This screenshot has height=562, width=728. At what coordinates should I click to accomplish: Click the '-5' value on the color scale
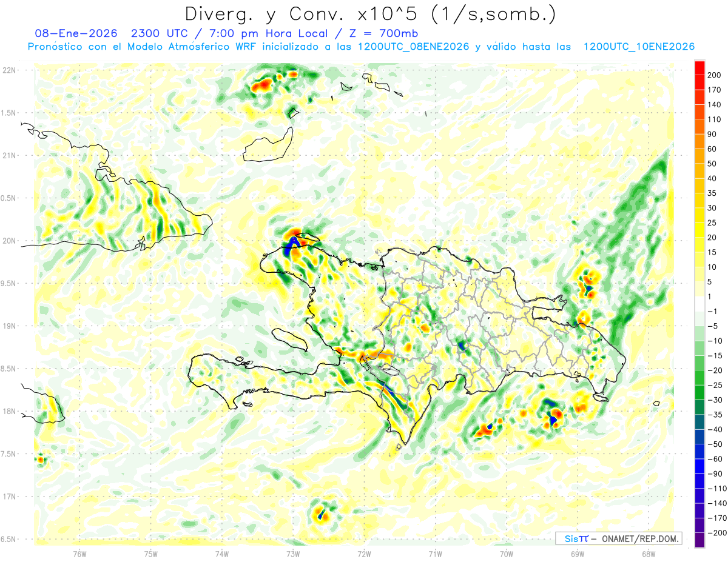(x=712, y=326)
